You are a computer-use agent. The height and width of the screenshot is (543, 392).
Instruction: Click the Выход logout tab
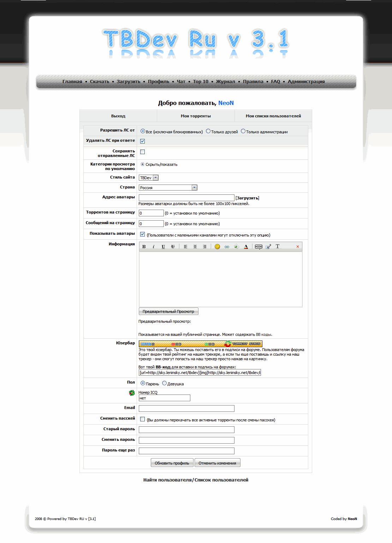[x=118, y=116]
